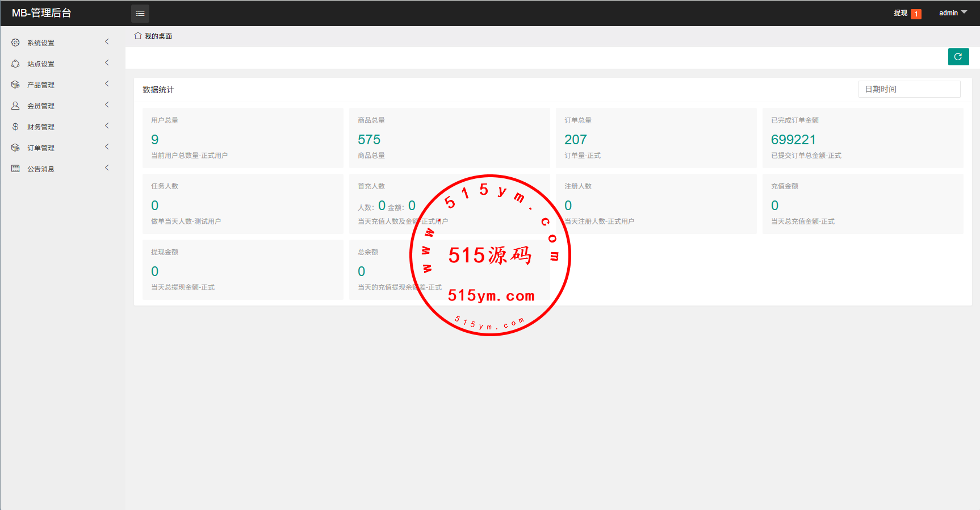The height and width of the screenshot is (510, 980).
Task: Expand the 产品管理 chevron arrow
Action: click(107, 84)
